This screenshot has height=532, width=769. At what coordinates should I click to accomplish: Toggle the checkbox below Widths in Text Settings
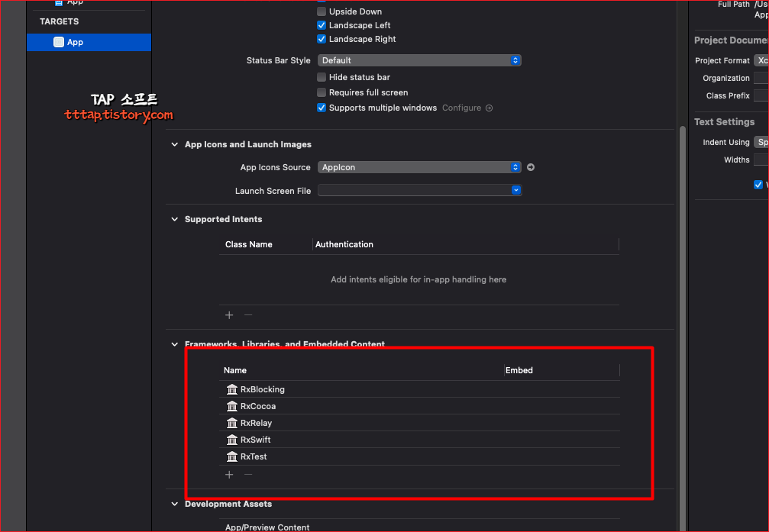pyautogui.click(x=758, y=185)
